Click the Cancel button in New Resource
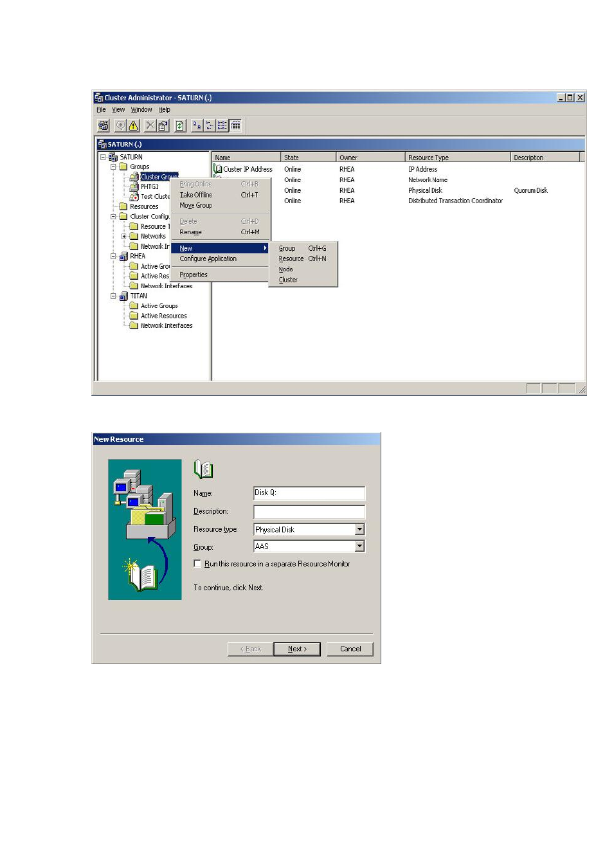 click(x=350, y=649)
